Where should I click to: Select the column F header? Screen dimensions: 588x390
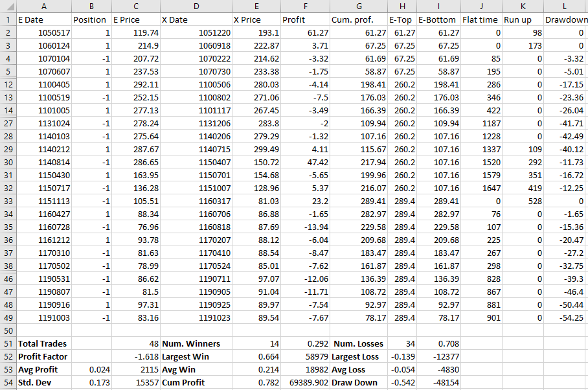pyautogui.click(x=305, y=6)
